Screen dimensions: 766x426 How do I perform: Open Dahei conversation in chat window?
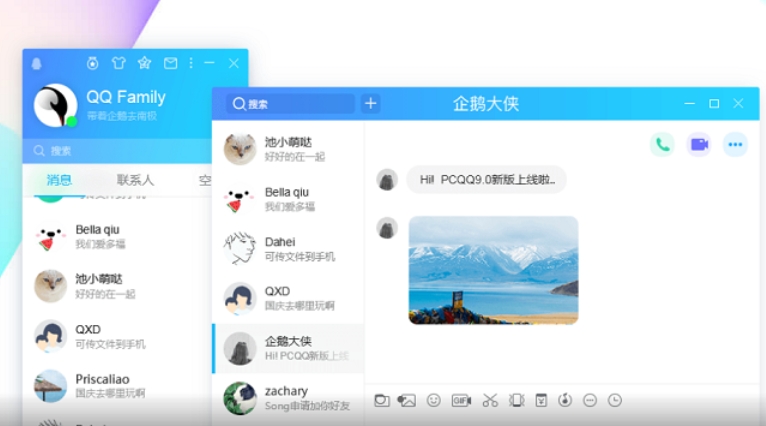pos(288,249)
